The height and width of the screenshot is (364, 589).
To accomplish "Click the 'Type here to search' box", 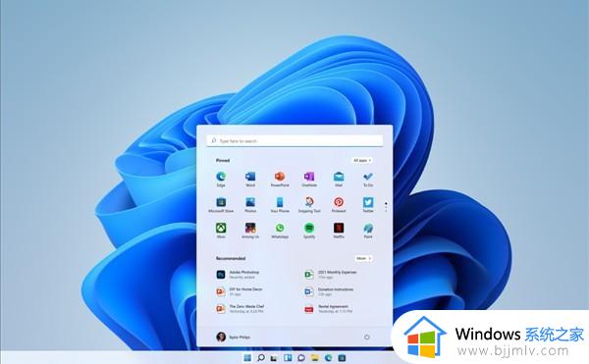I will point(294,140).
